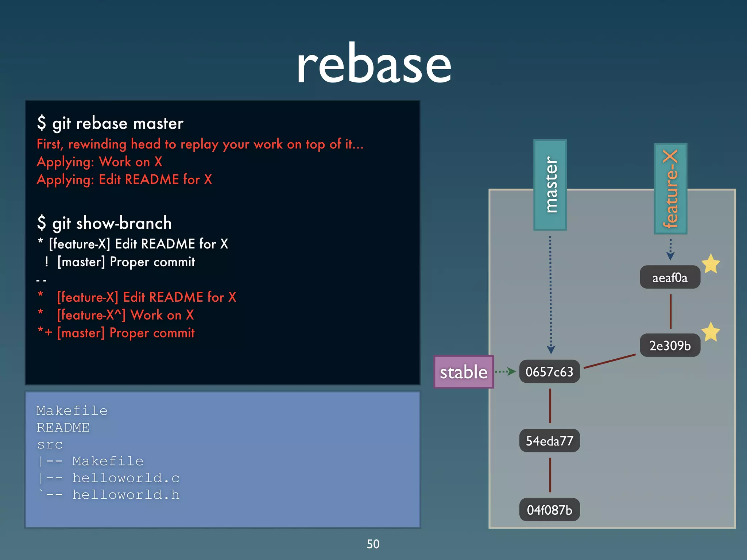Click the red '[feature-X^] Work on X' line
The width and height of the screenshot is (747, 560).
pos(125,315)
